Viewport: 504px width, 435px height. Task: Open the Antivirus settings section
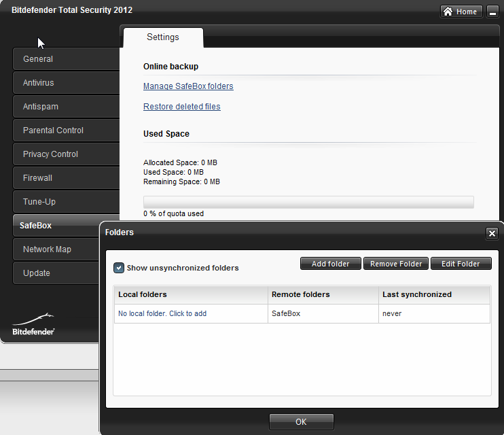(x=66, y=83)
